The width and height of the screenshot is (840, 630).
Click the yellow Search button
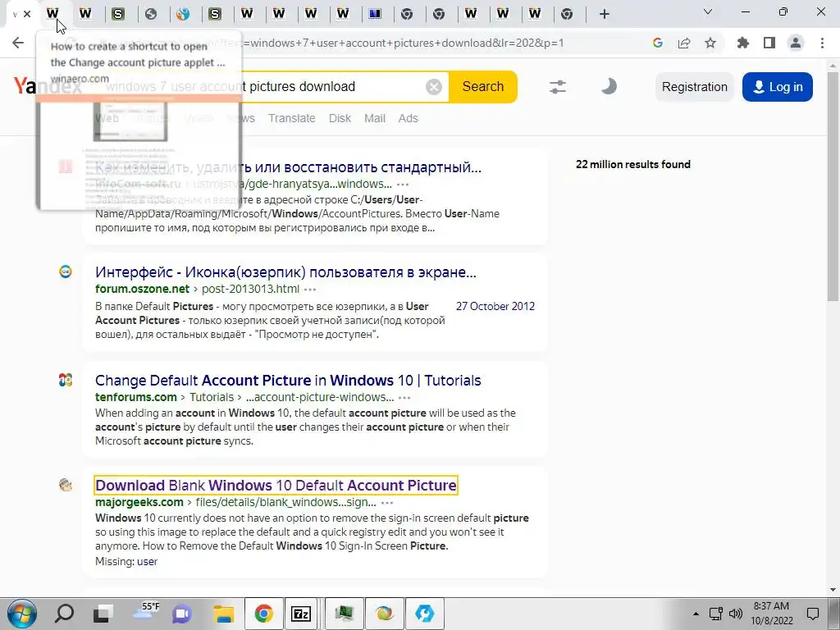[x=482, y=86]
